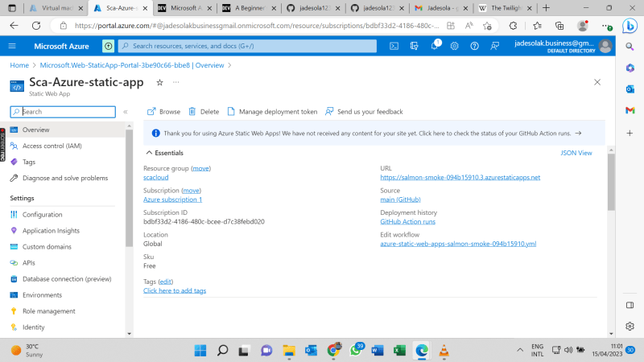Click the Azure subscription 1 link
The width and height of the screenshot is (644, 362).
(172, 200)
